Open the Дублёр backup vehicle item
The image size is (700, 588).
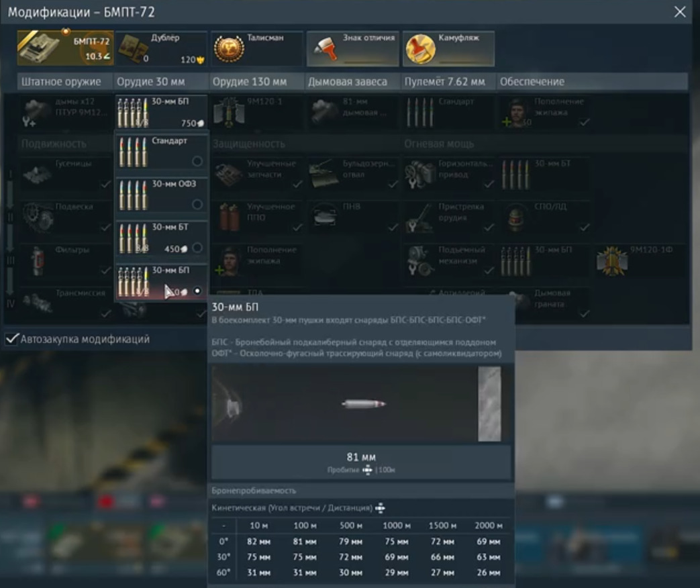pos(161,48)
